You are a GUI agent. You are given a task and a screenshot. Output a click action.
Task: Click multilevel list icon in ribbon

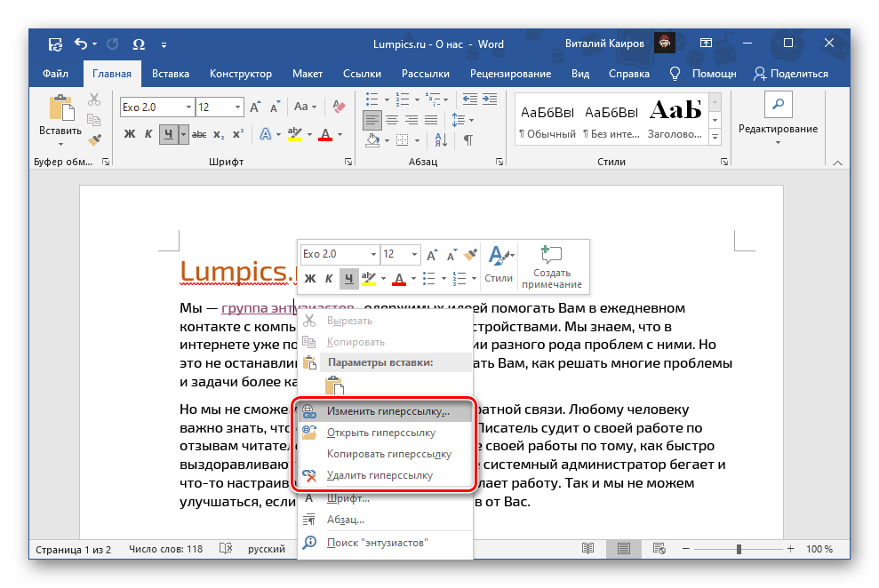coord(433,99)
